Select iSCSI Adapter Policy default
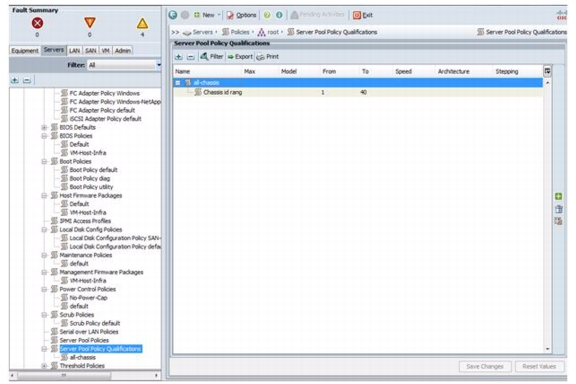Screen dimensions: 576x384 105,119
